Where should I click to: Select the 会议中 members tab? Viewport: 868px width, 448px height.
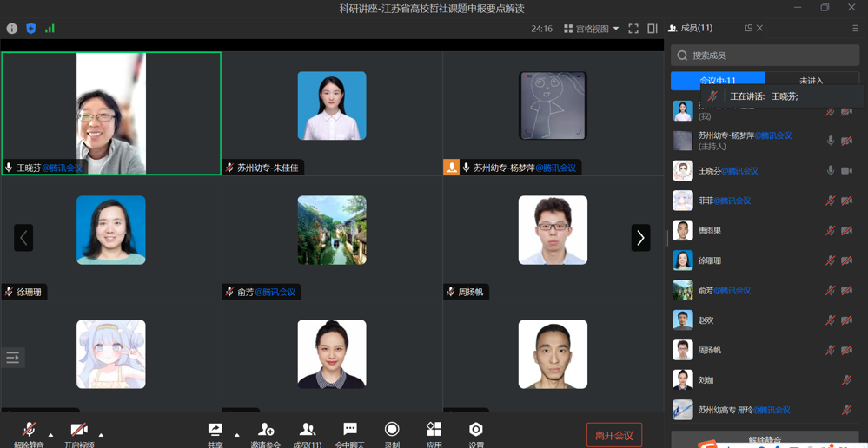[718, 80]
